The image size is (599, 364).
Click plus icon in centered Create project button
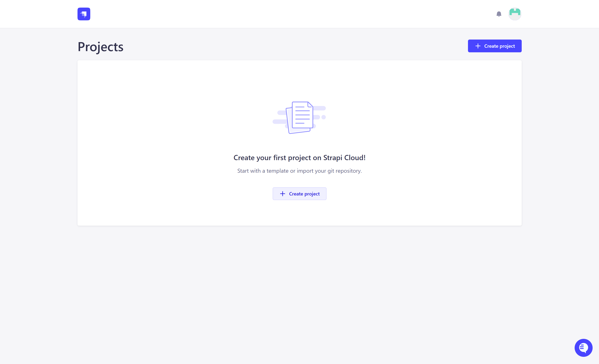tap(282, 194)
